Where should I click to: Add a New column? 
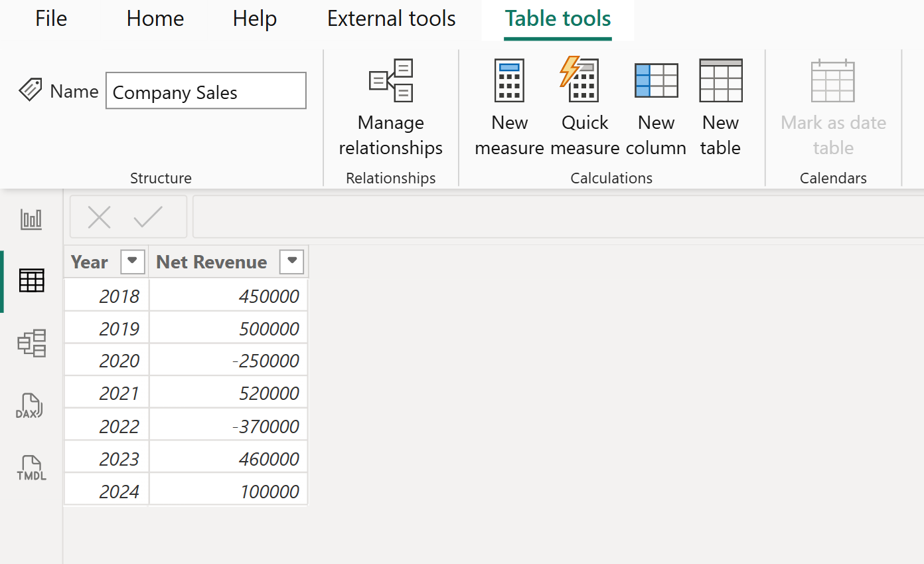(x=656, y=106)
